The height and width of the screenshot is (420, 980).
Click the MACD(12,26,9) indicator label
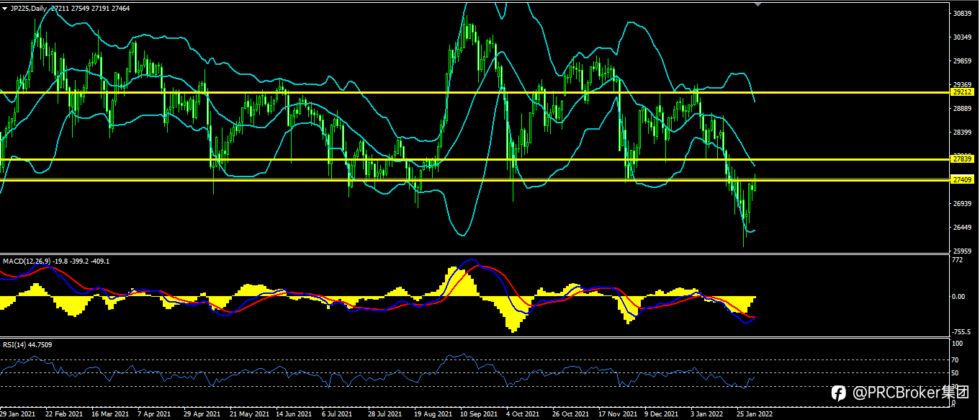pos(26,261)
